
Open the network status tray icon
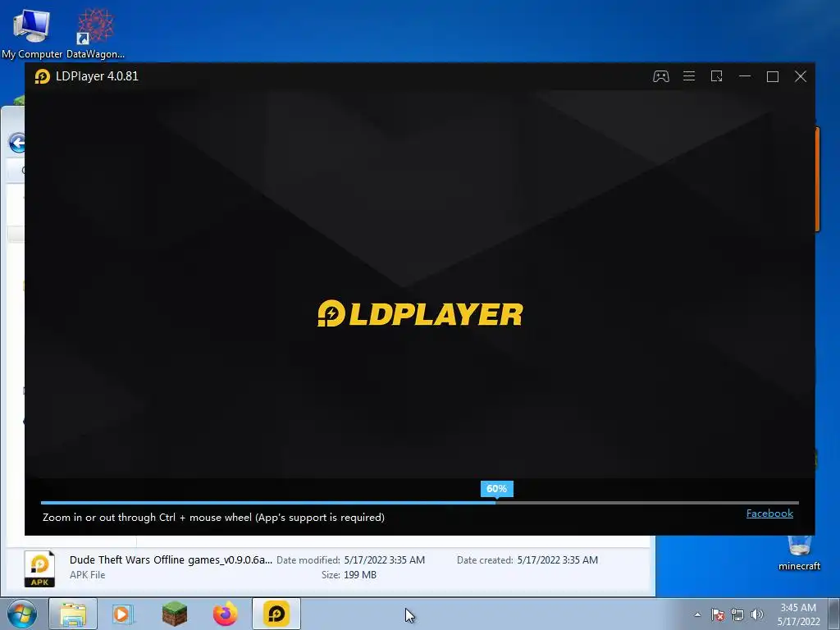pos(737,614)
